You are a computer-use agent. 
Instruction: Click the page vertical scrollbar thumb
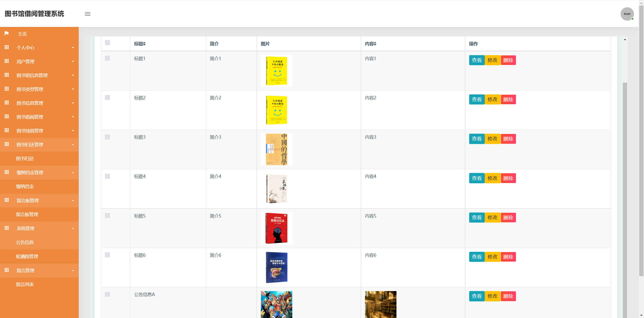(x=641, y=141)
